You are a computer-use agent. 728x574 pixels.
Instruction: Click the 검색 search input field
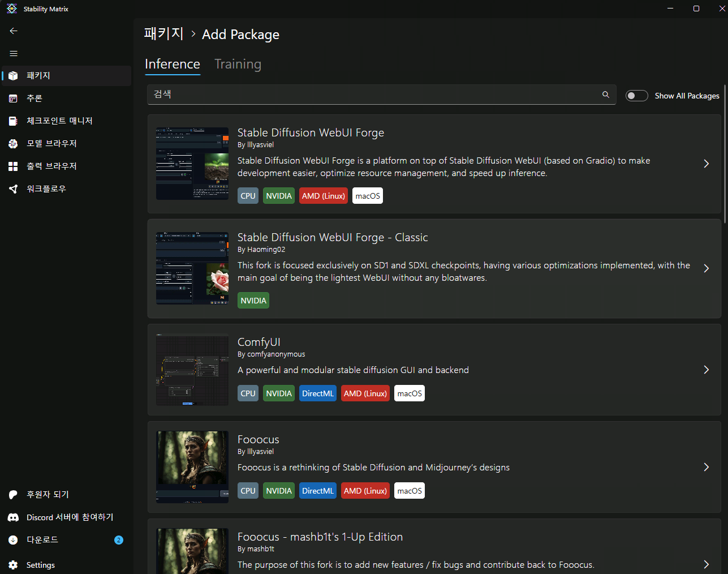click(373, 95)
